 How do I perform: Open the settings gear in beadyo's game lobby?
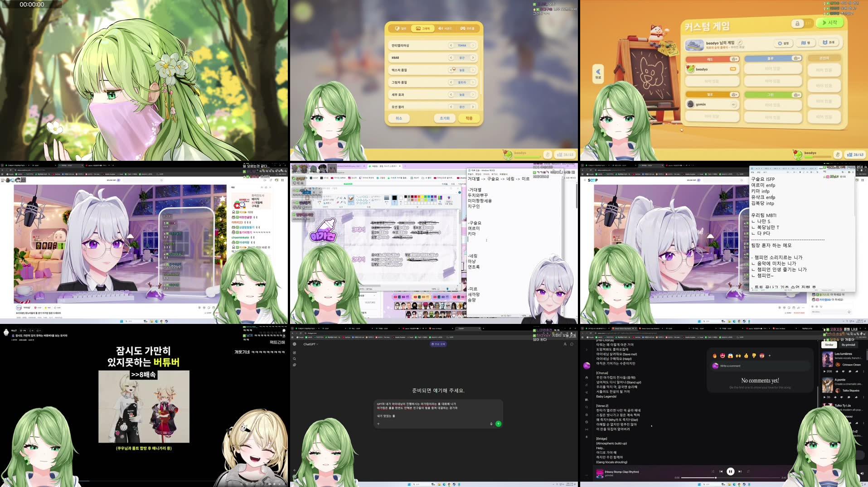[x=780, y=43]
